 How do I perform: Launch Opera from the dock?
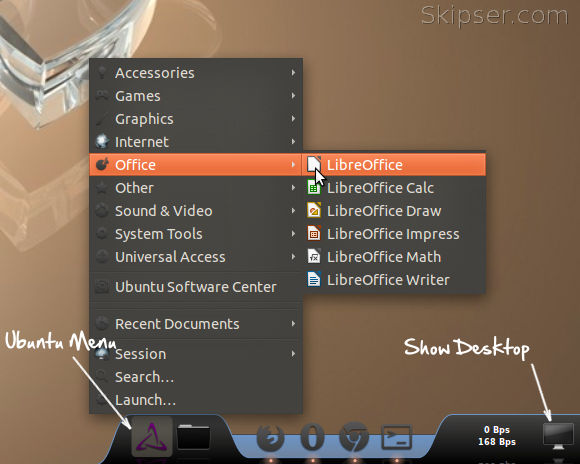[x=313, y=437]
